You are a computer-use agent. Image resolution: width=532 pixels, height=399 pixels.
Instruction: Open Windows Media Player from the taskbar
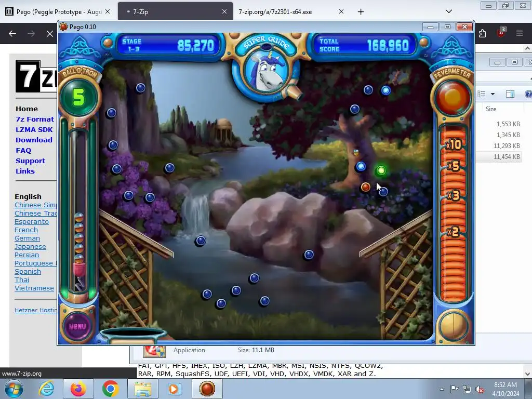point(175,389)
